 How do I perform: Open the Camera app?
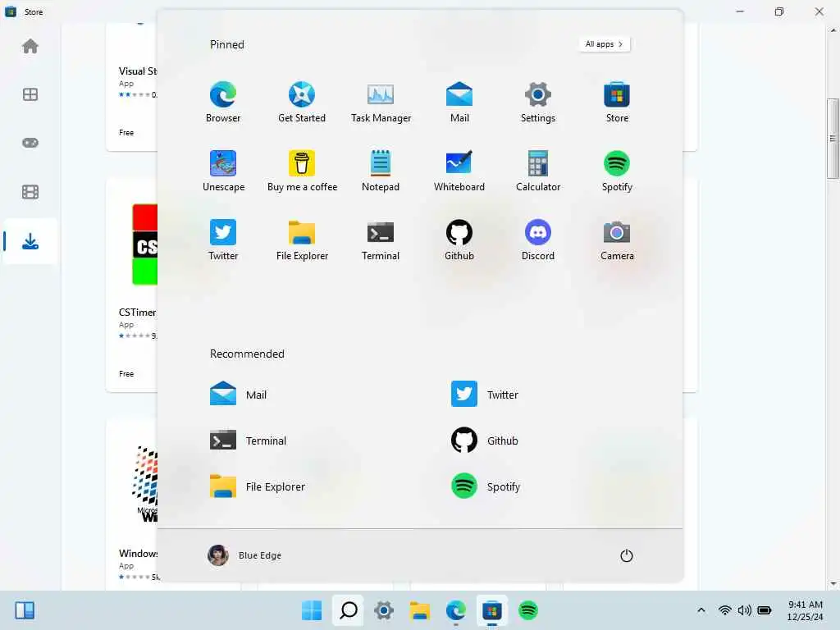pyautogui.click(x=617, y=240)
